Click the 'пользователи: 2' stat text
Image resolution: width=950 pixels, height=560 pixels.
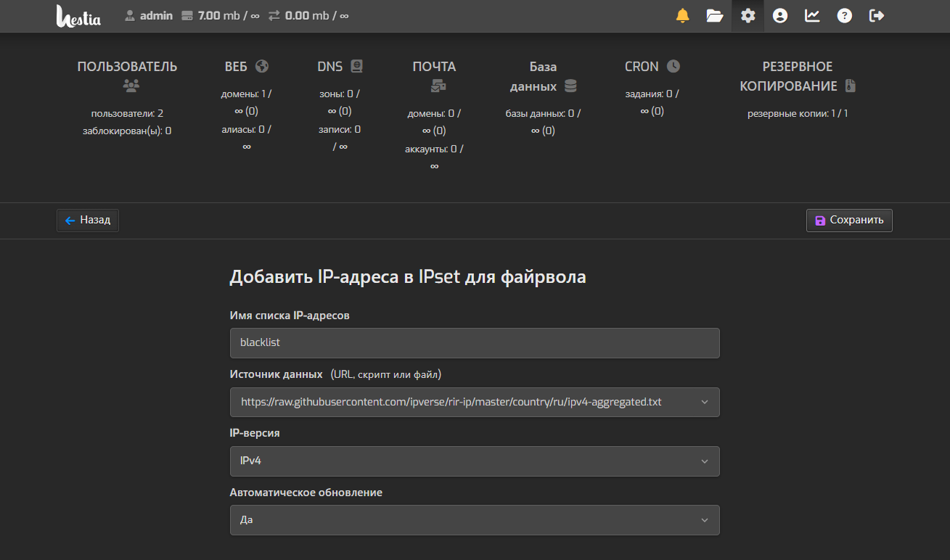(127, 113)
